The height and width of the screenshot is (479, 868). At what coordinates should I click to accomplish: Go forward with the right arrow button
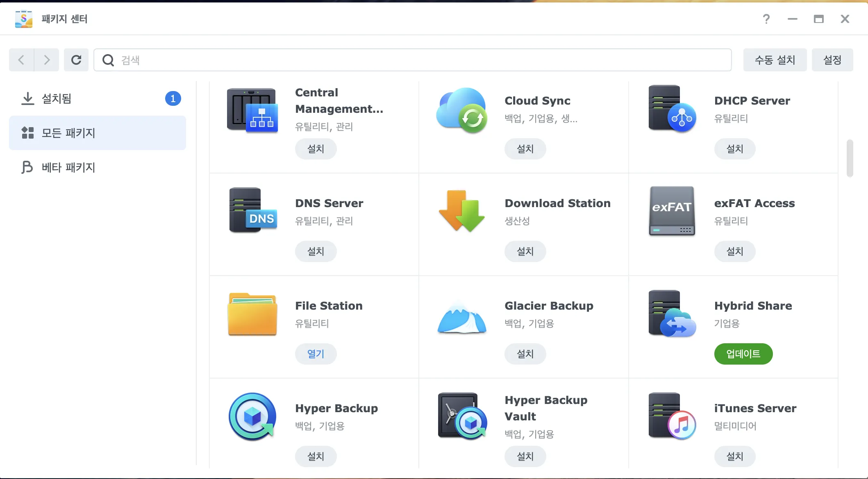[47, 60]
